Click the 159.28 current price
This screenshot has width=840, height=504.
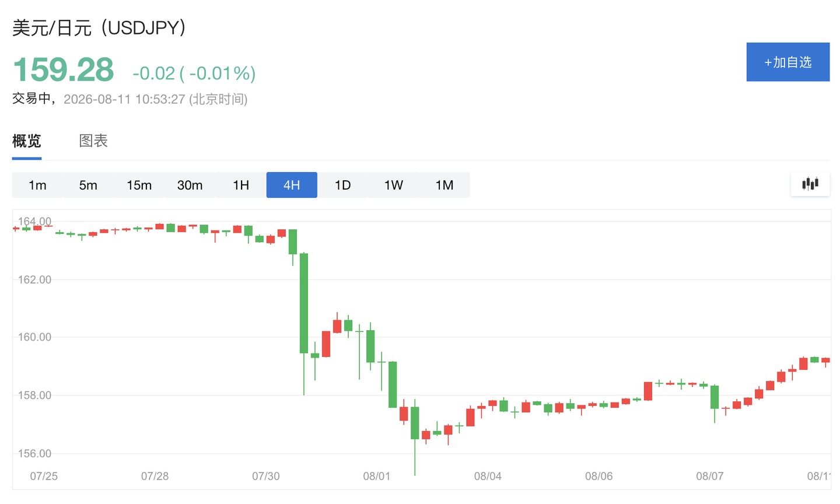(63, 69)
